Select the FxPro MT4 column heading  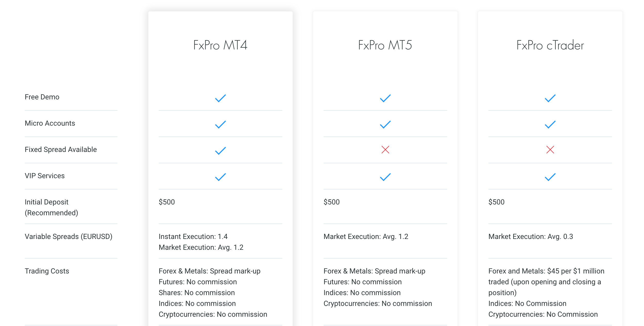coord(221,45)
